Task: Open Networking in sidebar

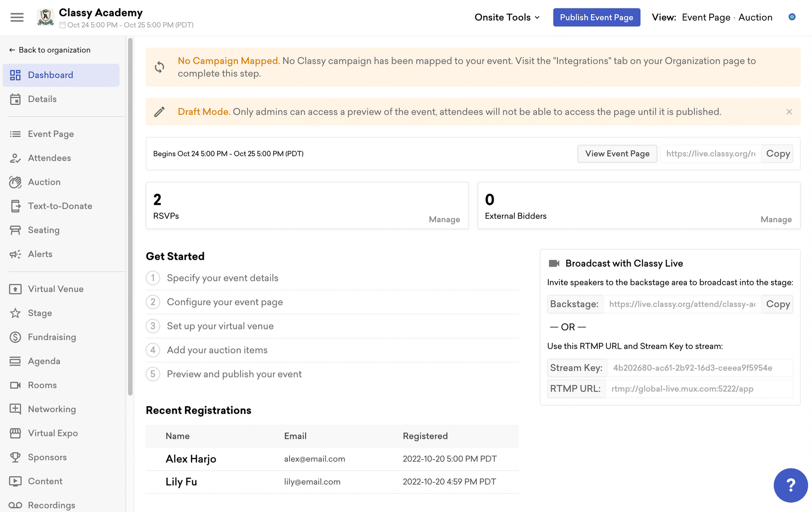Action: pyautogui.click(x=61, y=409)
